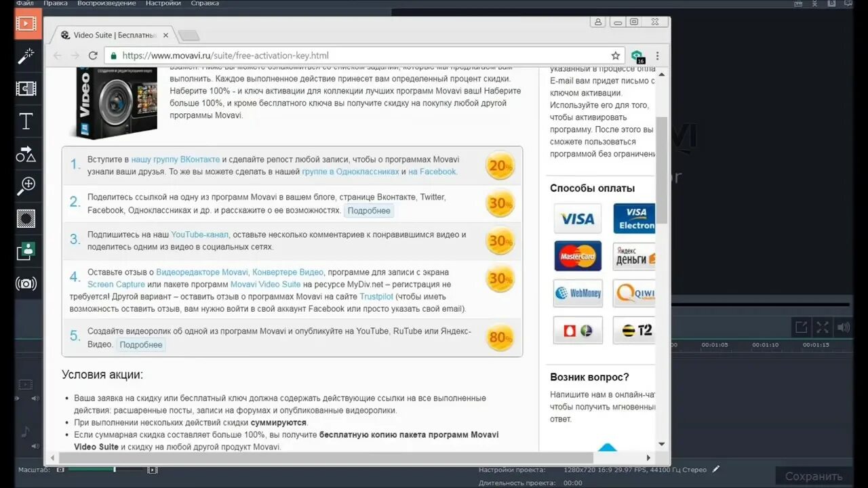
Task: Select the Pan and Zoom magnifier tool
Action: click(x=26, y=186)
